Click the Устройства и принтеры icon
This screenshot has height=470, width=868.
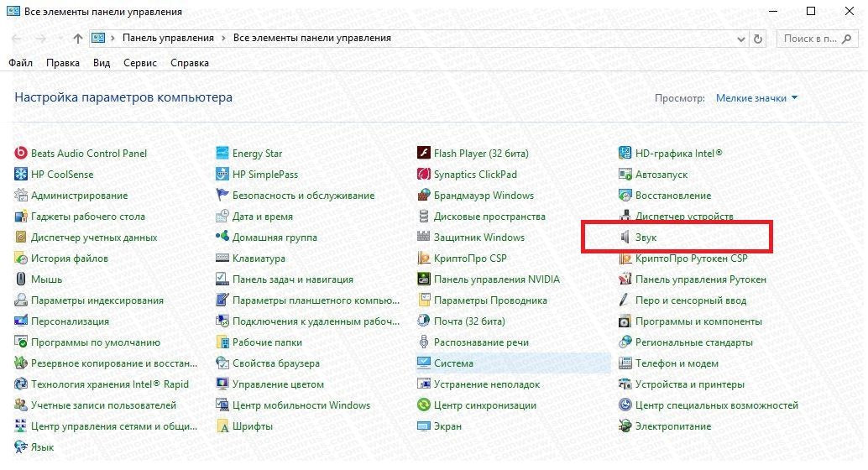coord(625,384)
